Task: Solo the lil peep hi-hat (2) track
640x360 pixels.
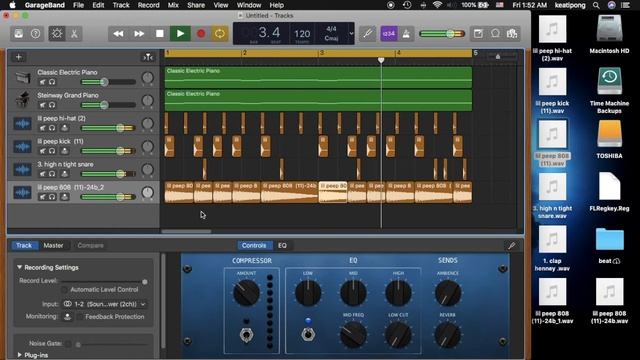Action: tap(52, 128)
